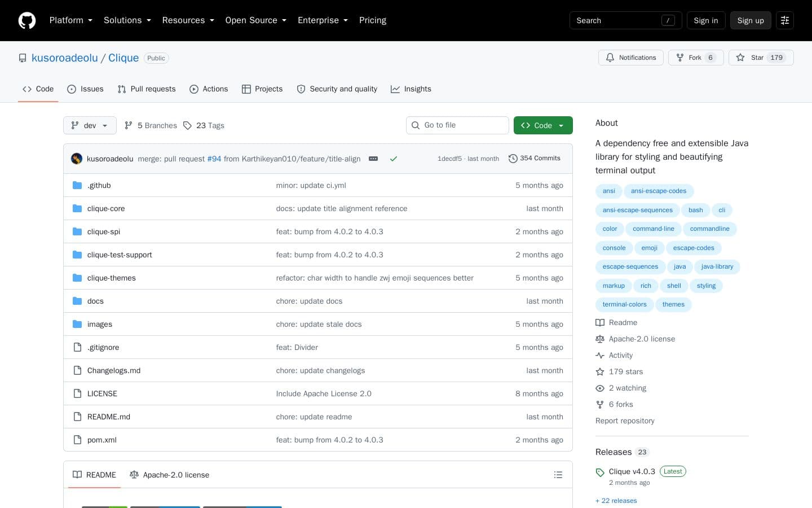812x508 pixels.
Task: Open the Notifications bell button
Action: coord(630,58)
